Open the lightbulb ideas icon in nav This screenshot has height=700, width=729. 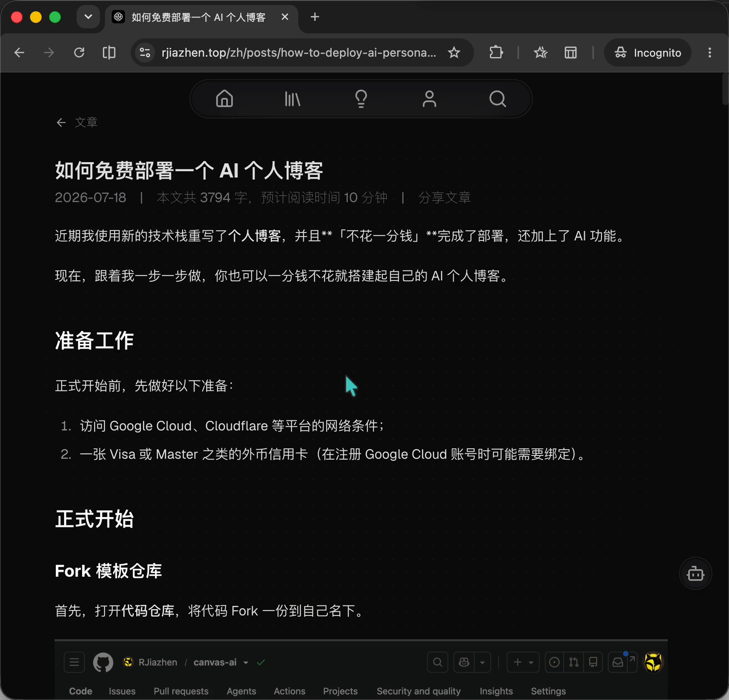tap(361, 99)
